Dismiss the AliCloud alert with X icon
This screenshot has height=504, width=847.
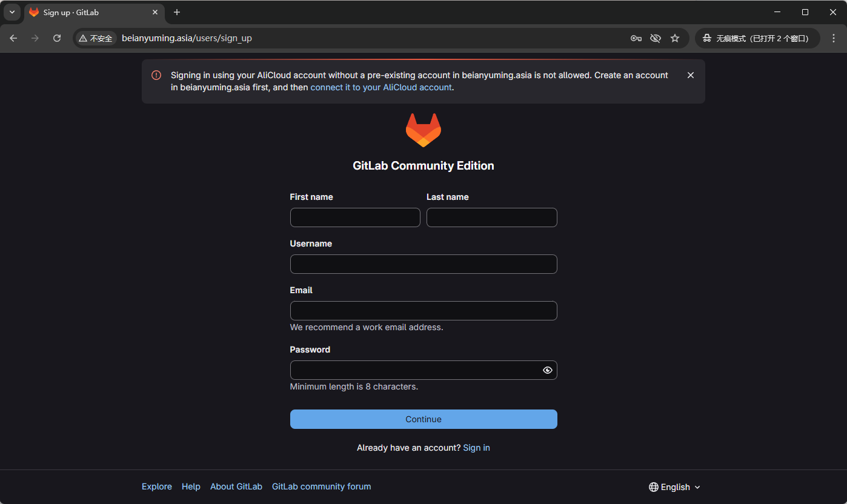point(691,75)
